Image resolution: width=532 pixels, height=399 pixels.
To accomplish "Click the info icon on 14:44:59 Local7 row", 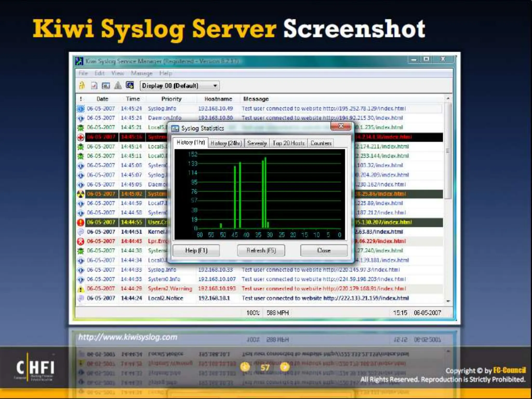I will 81,203.
